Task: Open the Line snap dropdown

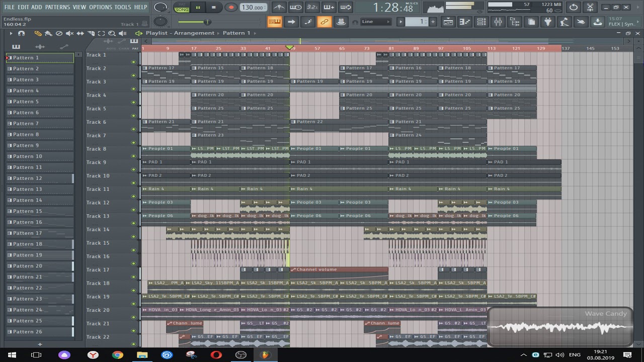Action: pos(376,22)
